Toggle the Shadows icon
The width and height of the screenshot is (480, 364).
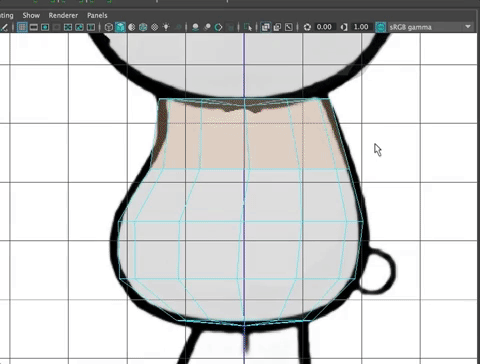tap(178, 27)
